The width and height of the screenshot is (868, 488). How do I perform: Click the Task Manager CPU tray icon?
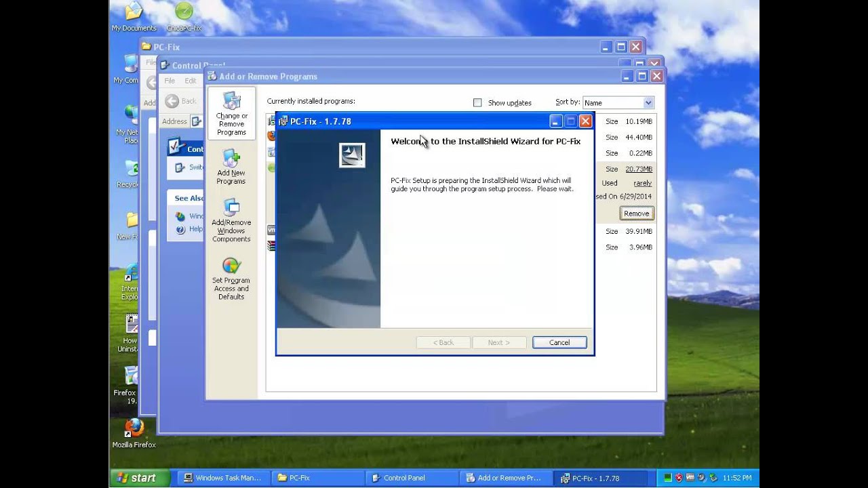click(668, 478)
